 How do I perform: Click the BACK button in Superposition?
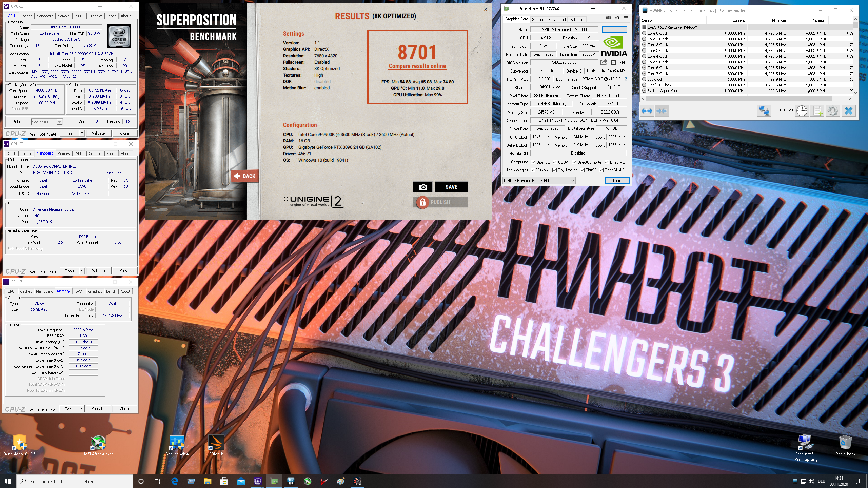click(245, 176)
